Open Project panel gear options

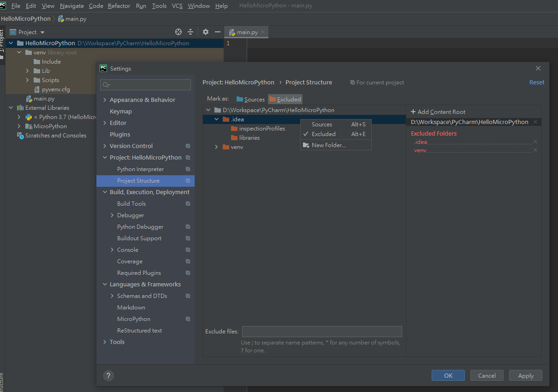[206, 32]
